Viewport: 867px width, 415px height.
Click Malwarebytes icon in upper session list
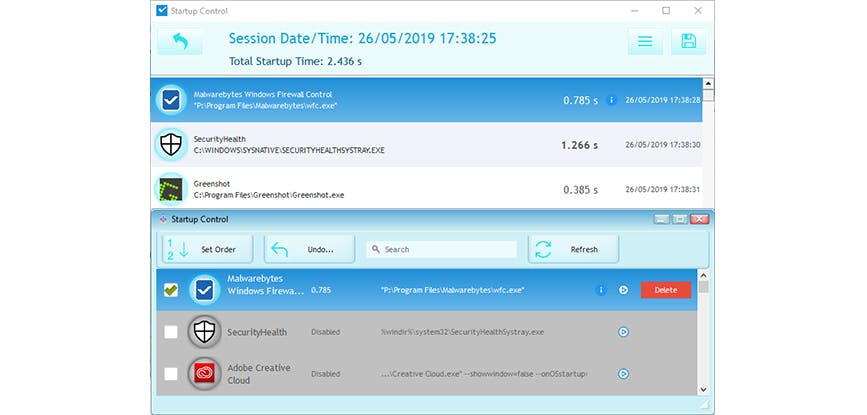click(x=171, y=100)
